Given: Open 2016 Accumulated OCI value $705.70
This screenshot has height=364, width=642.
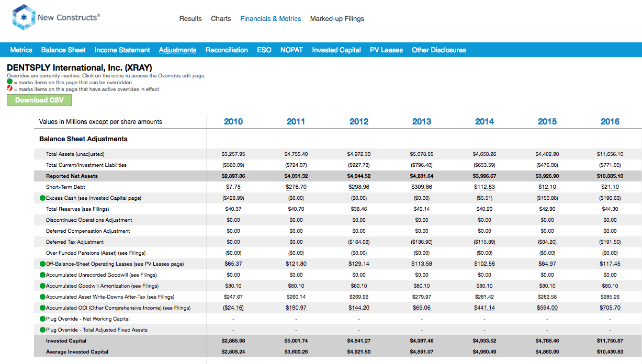Looking at the screenshot, I should click(x=610, y=308).
